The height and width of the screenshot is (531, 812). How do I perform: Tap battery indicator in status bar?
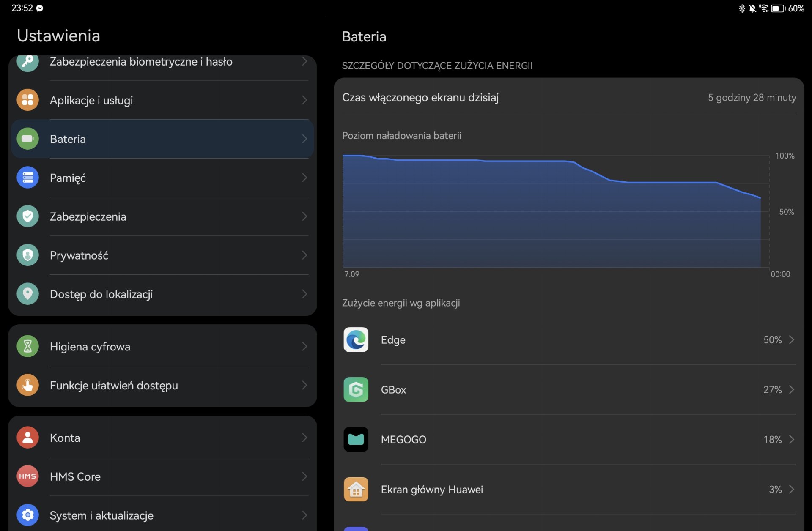coord(778,8)
